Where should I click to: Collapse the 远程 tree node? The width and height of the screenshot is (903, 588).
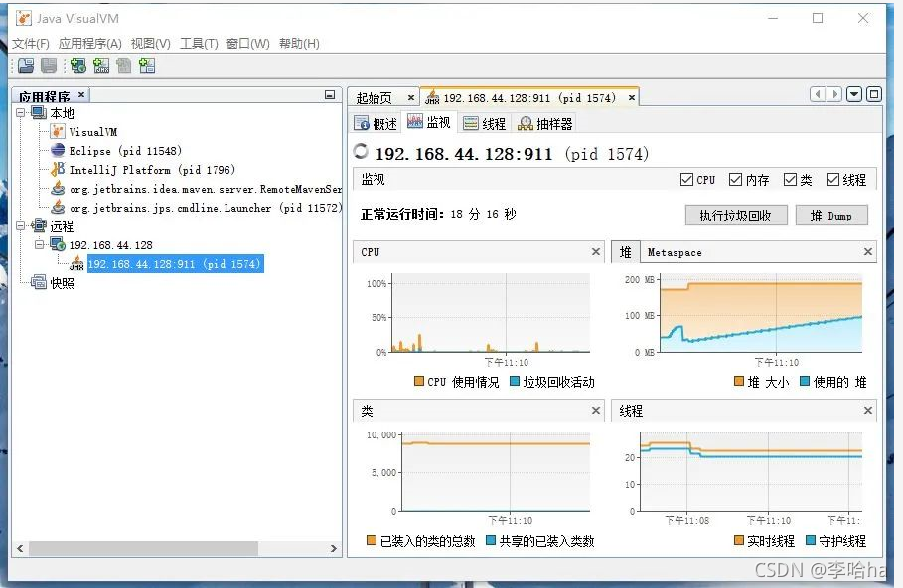(x=21, y=225)
